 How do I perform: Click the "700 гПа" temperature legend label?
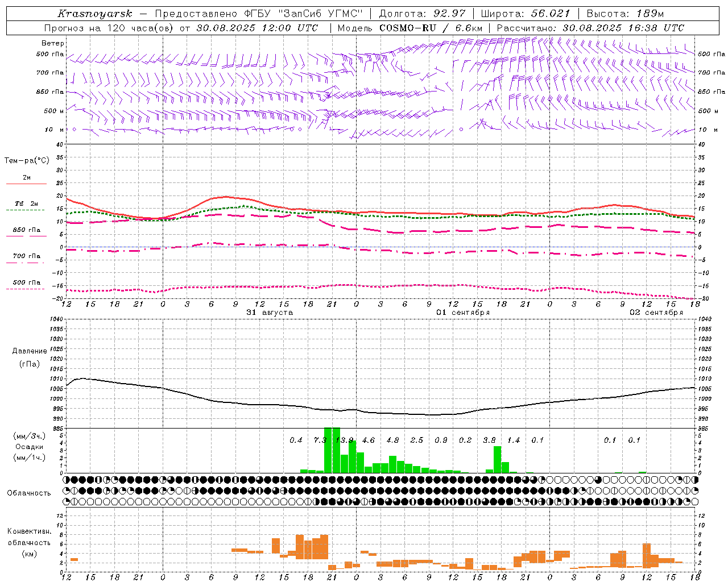point(27,256)
